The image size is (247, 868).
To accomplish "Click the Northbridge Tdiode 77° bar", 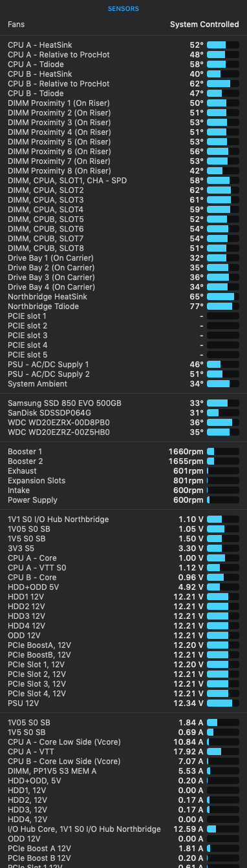I will coord(223,307).
